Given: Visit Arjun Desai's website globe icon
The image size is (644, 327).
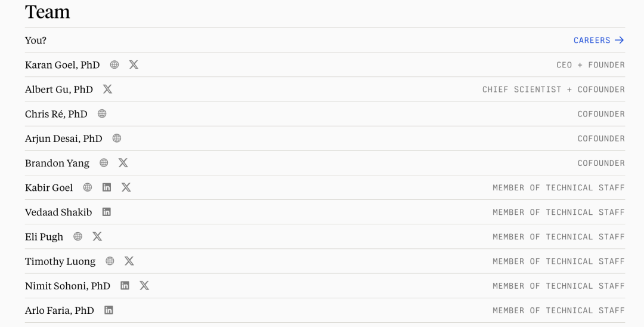Looking at the screenshot, I should click(117, 138).
